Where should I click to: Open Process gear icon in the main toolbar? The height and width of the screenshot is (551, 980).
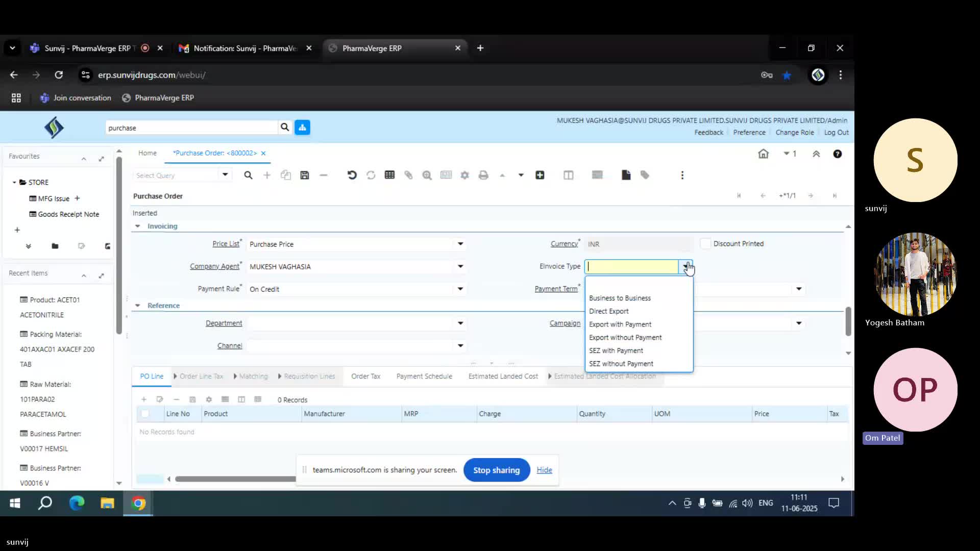click(x=464, y=176)
